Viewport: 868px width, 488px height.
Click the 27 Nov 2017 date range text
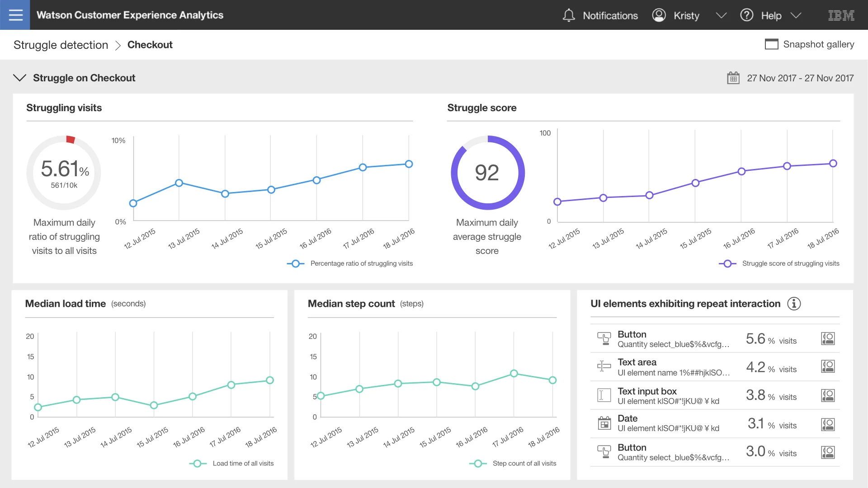800,78
